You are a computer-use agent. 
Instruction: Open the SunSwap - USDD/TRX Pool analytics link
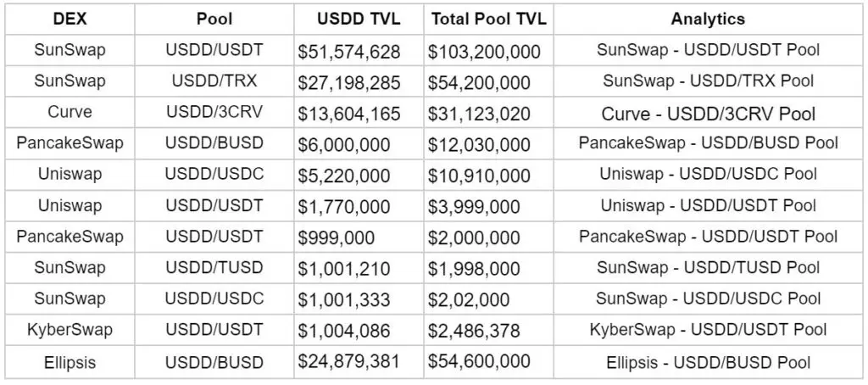[x=708, y=82]
